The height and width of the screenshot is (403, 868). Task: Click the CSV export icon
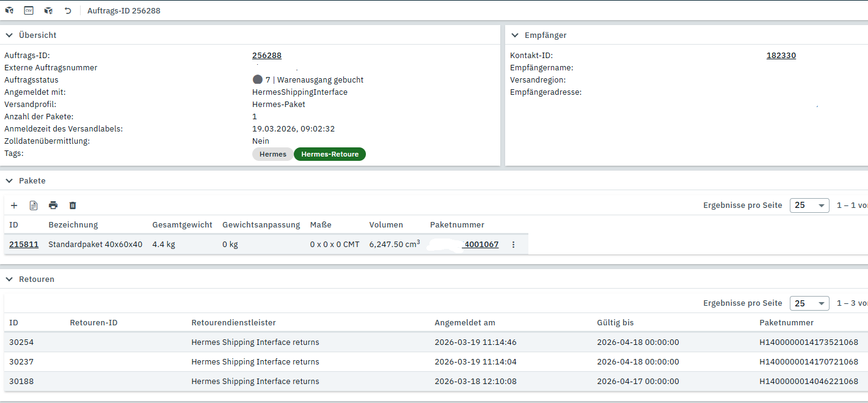29,10
